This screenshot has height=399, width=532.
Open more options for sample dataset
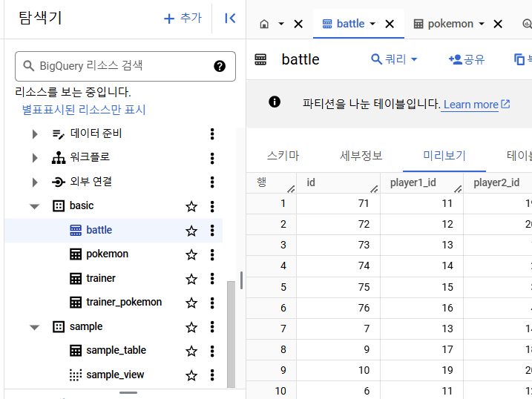212,327
